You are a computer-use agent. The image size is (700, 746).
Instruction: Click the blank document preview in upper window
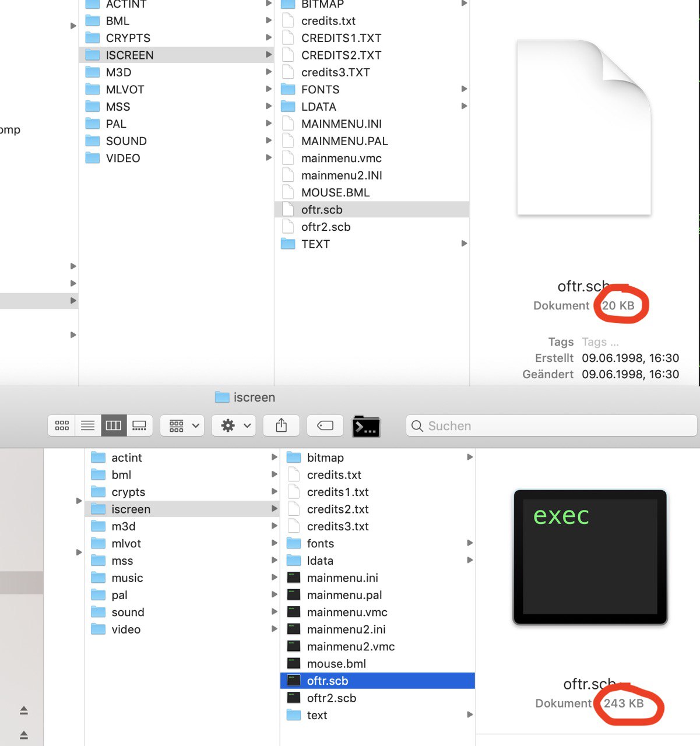pos(584,127)
